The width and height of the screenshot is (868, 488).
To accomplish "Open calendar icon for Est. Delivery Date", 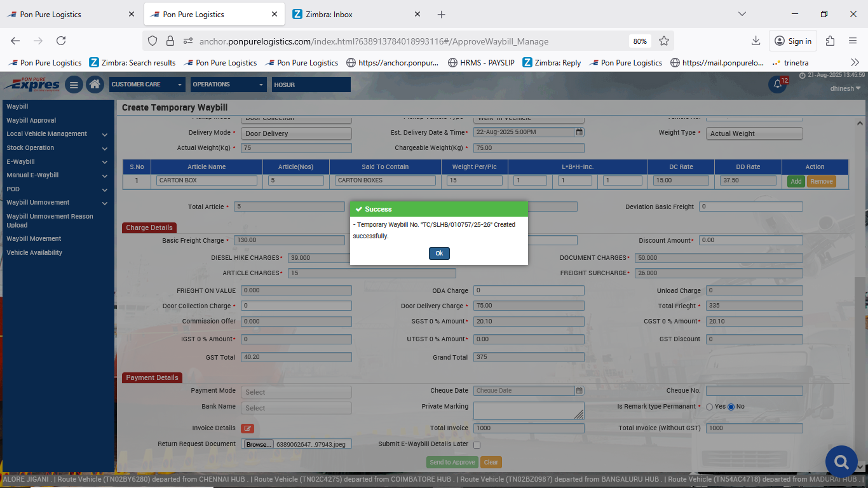I will 579,132.
